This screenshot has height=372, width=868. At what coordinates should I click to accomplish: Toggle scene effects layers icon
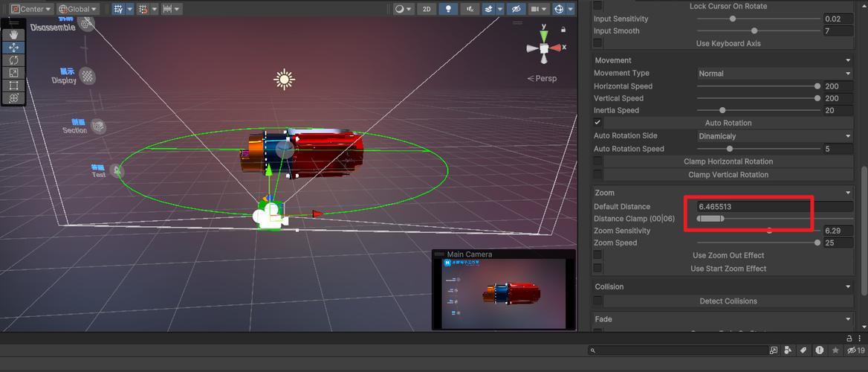pyautogui.click(x=489, y=9)
